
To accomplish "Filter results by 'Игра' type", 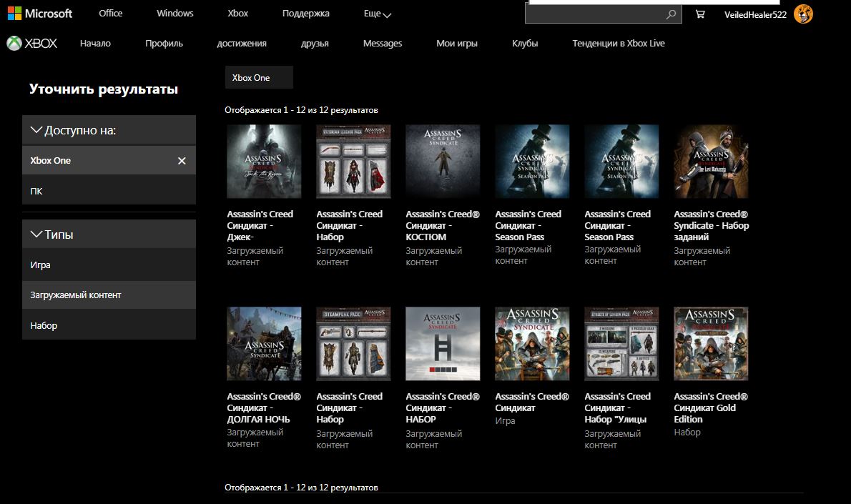I will (40, 265).
